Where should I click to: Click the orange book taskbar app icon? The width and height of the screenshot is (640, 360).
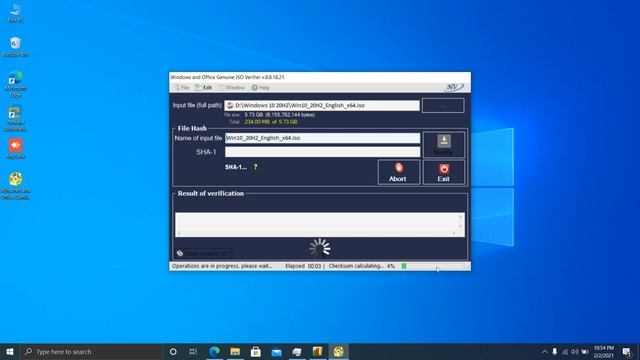tap(318, 351)
